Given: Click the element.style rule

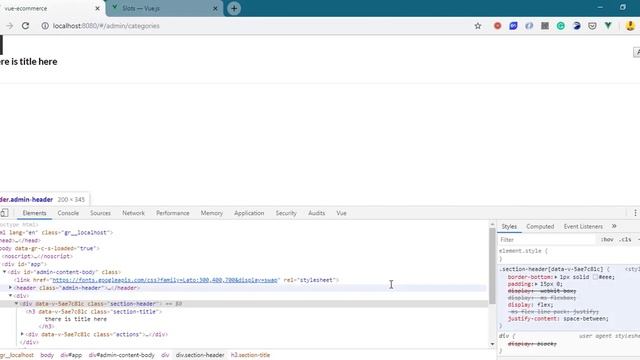Looking at the screenshot, I should (x=523, y=251).
